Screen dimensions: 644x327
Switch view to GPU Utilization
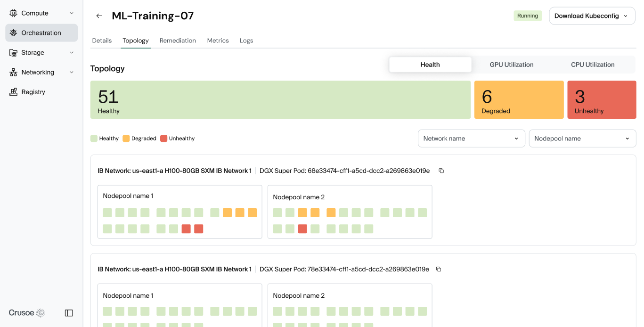[512, 65]
